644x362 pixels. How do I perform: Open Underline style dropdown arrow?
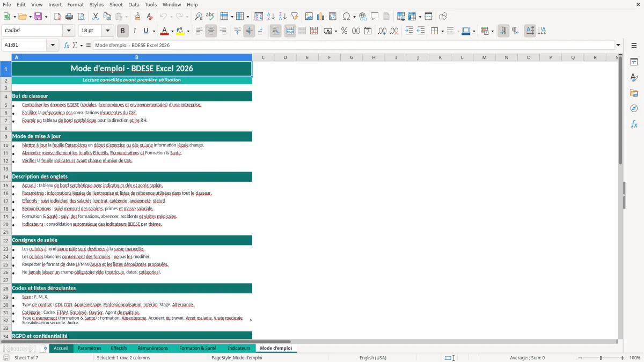tap(153, 31)
